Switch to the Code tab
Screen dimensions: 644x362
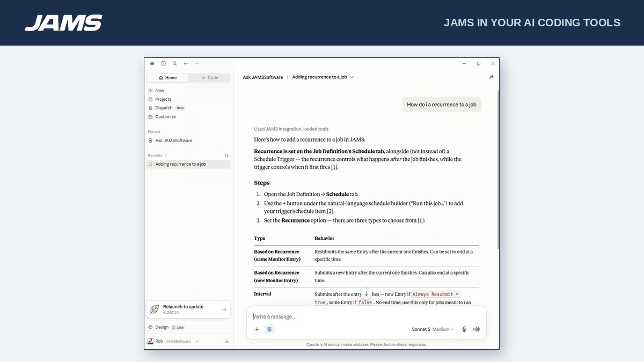click(210, 78)
